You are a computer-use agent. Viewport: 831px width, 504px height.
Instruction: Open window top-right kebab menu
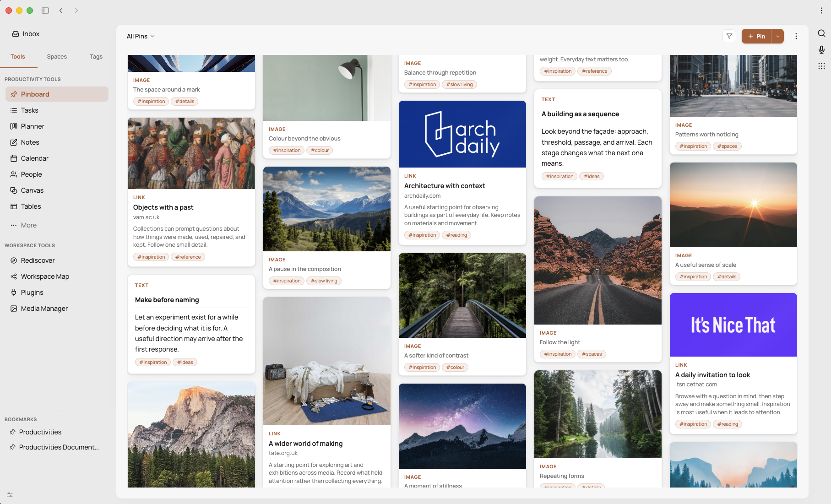tap(821, 11)
